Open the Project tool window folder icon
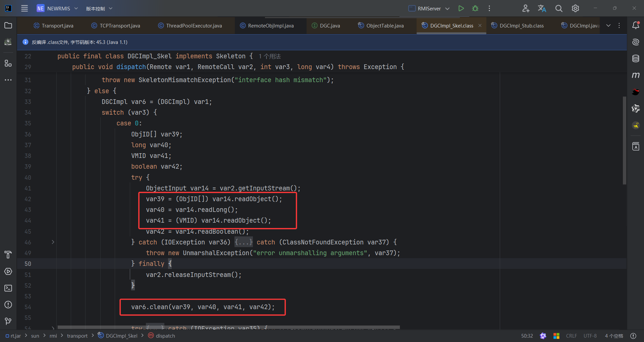 point(8,25)
